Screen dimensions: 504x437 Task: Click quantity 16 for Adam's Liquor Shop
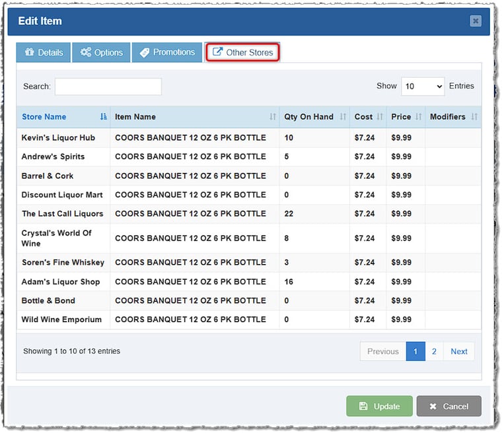pyautogui.click(x=289, y=281)
